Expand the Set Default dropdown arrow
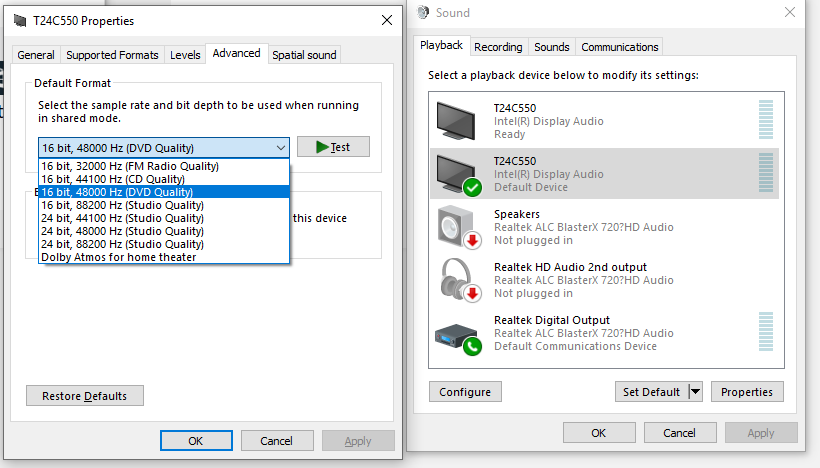 click(x=695, y=391)
